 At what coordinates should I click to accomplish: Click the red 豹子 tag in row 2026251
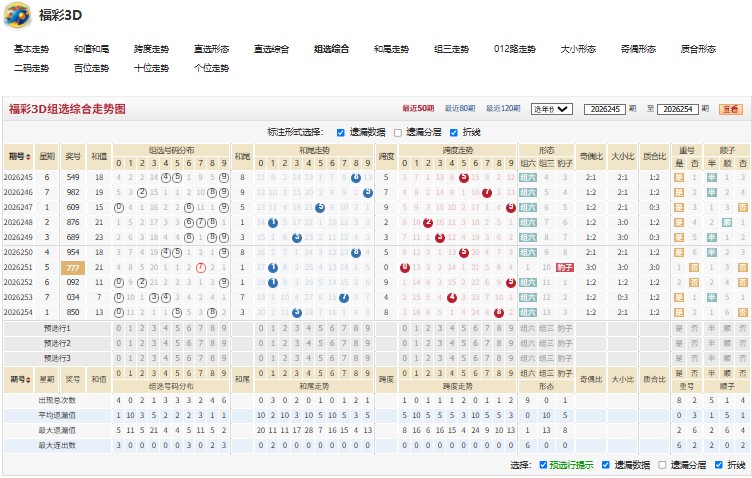[x=565, y=268]
